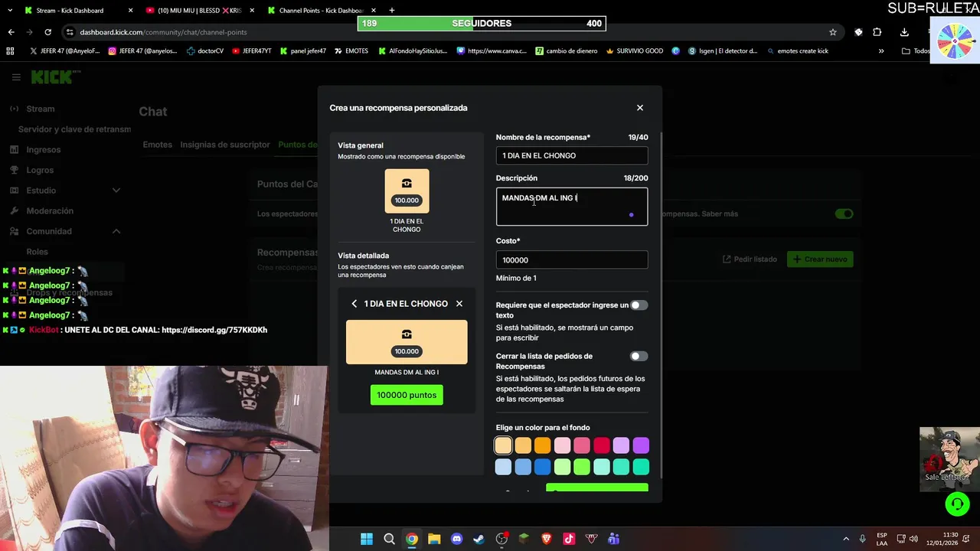Open the panel jefer47 bookmark
980x551 pixels.
[302, 51]
